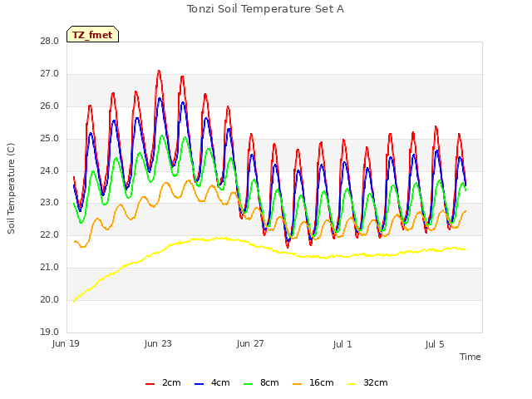Viewport: 532px width, 399px height.
Task: Select the 32cm legend label
Action: [376, 382]
